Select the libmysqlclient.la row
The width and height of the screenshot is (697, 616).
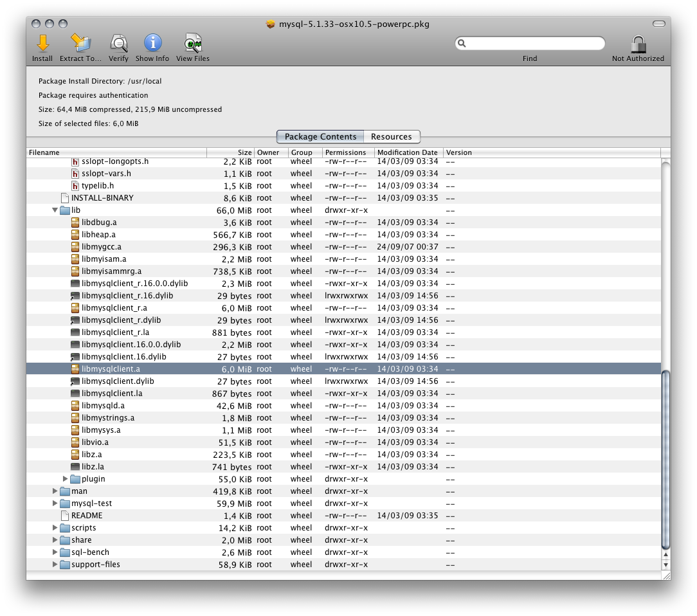tap(343, 394)
